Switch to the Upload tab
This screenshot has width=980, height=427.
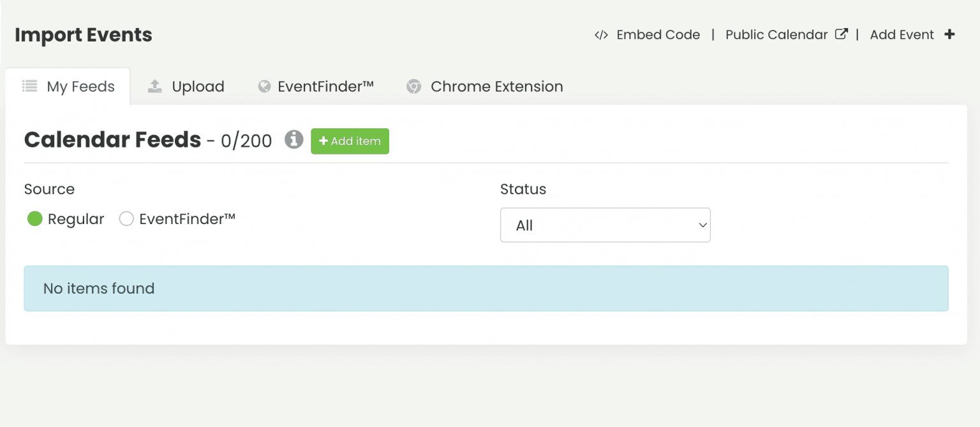198,86
